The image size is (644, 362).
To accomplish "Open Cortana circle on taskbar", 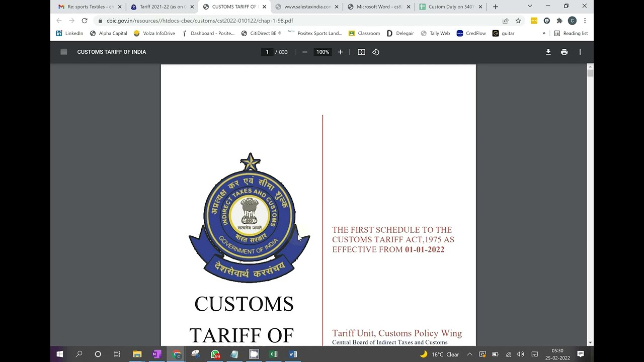I will click(98, 354).
